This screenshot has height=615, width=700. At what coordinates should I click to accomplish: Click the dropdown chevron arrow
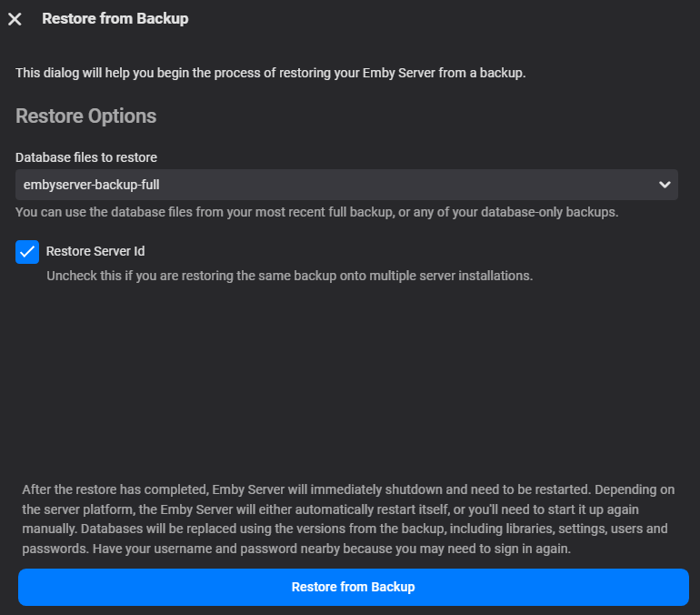665,185
